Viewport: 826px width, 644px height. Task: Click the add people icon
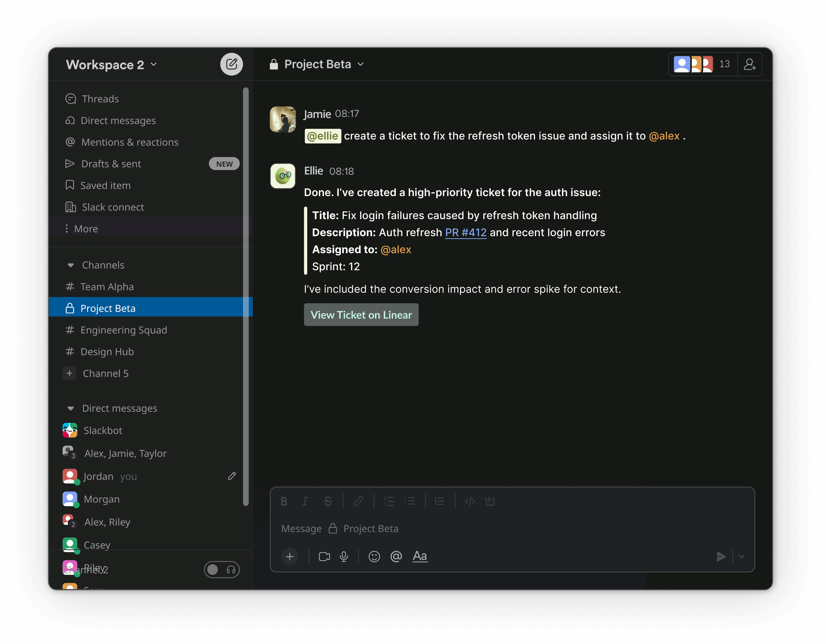(749, 64)
